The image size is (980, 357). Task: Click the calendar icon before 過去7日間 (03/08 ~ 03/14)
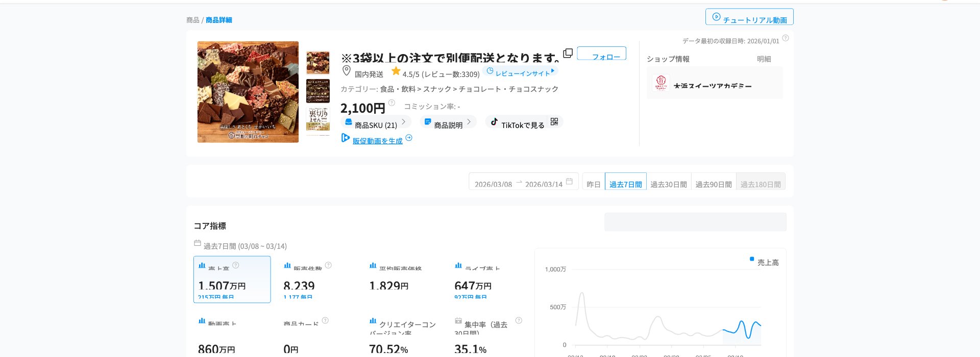(x=198, y=243)
